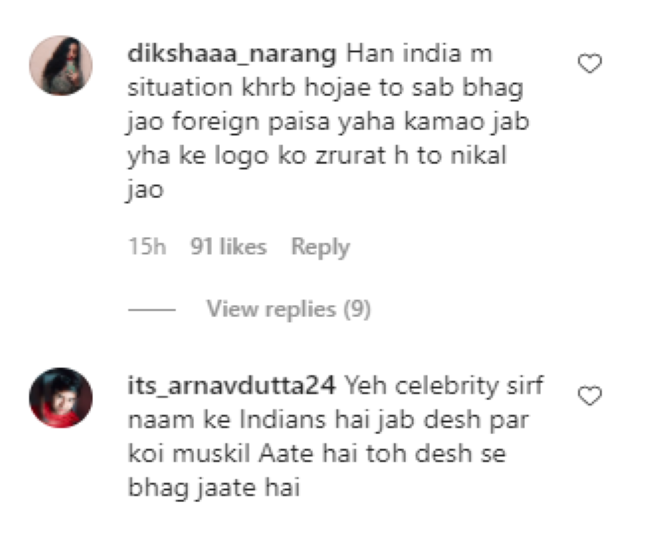Expand View replies (9)
The width and height of the screenshot is (650, 540).
pyautogui.click(x=289, y=309)
